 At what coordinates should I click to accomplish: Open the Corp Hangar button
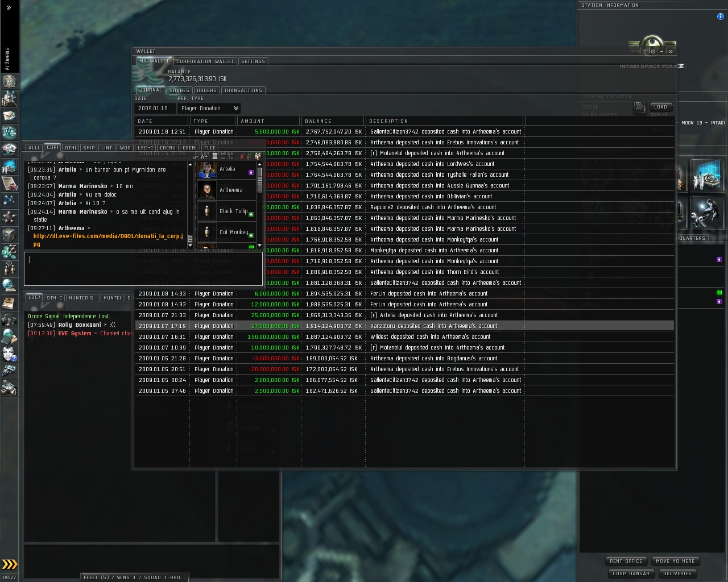point(631,573)
